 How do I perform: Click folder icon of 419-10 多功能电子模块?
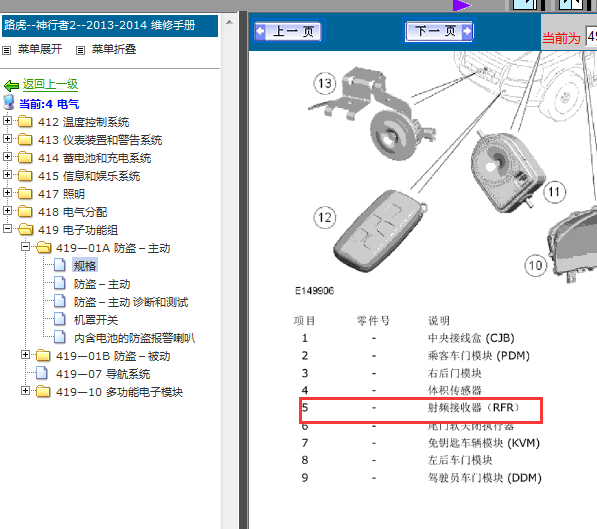coord(43,392)
